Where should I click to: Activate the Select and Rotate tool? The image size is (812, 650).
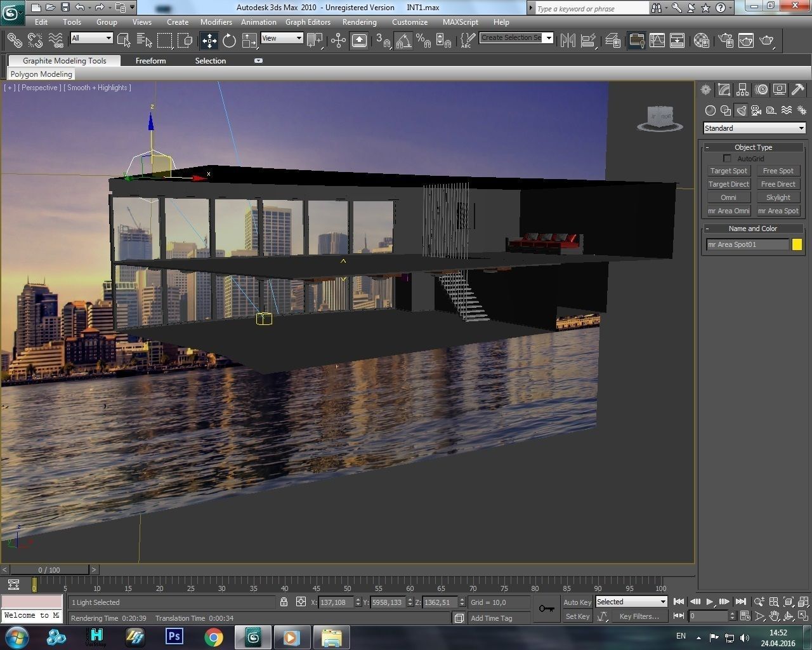coord(229,41)
